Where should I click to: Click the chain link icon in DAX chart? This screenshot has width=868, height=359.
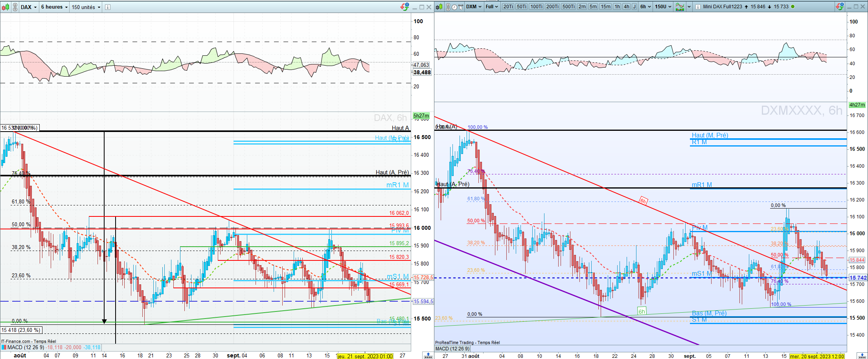pos(15,7)
